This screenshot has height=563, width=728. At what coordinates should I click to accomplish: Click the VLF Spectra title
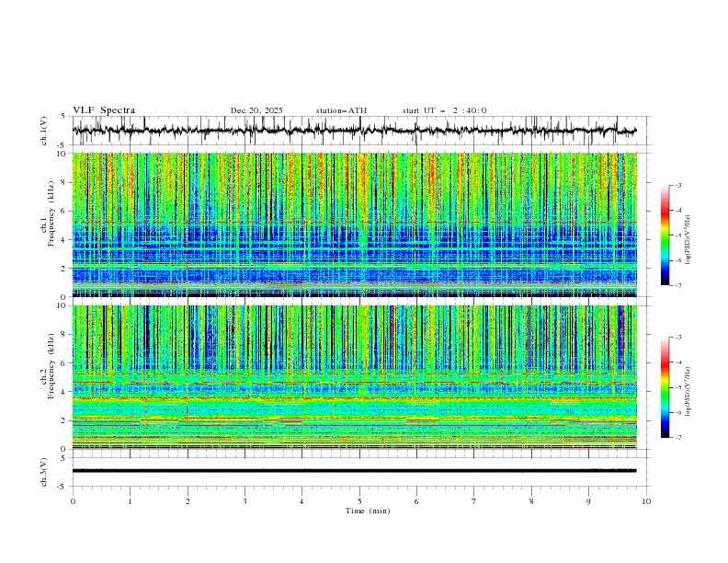click(x=104, y=110)
